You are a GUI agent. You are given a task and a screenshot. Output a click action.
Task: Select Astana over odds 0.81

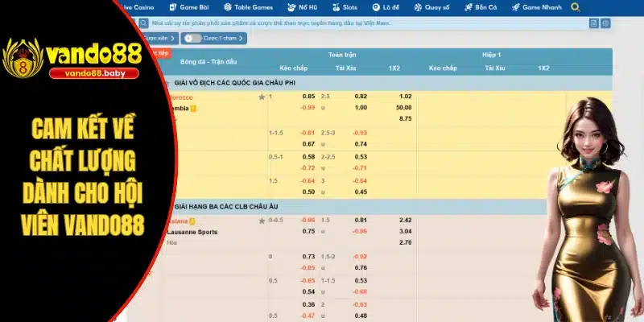361,220
